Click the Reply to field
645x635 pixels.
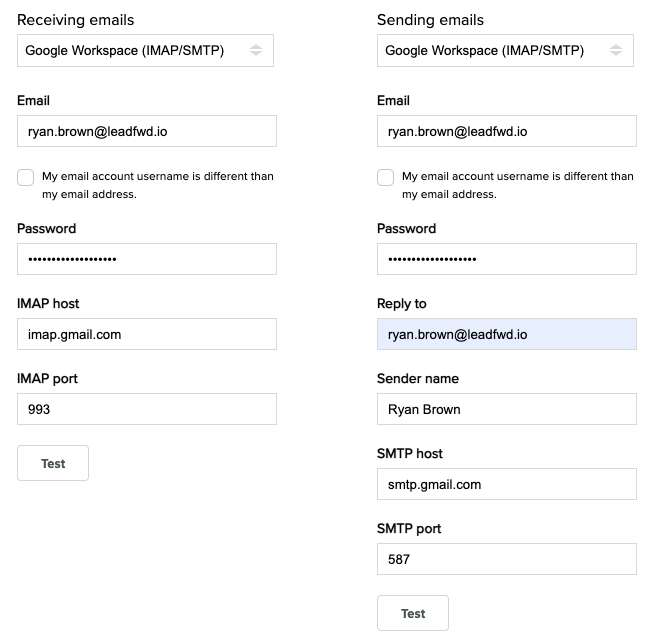(507, 334)
